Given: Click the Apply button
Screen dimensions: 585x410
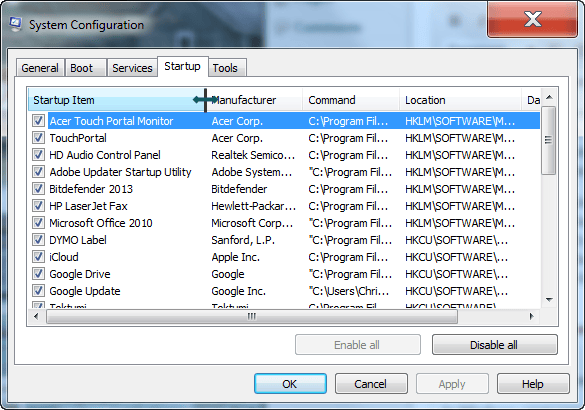Looking at the screenshot, I should [x=452, y=384].
